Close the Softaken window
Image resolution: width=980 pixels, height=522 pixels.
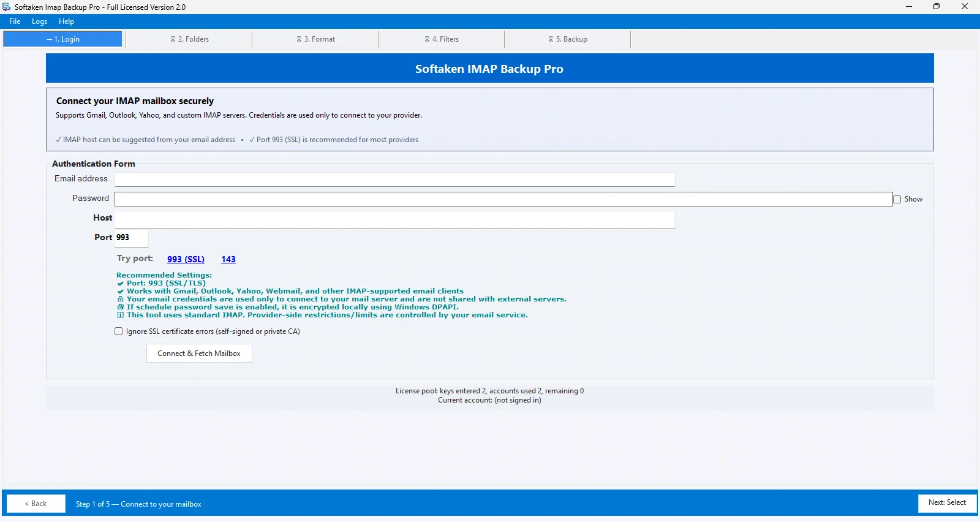coord(965,7)
